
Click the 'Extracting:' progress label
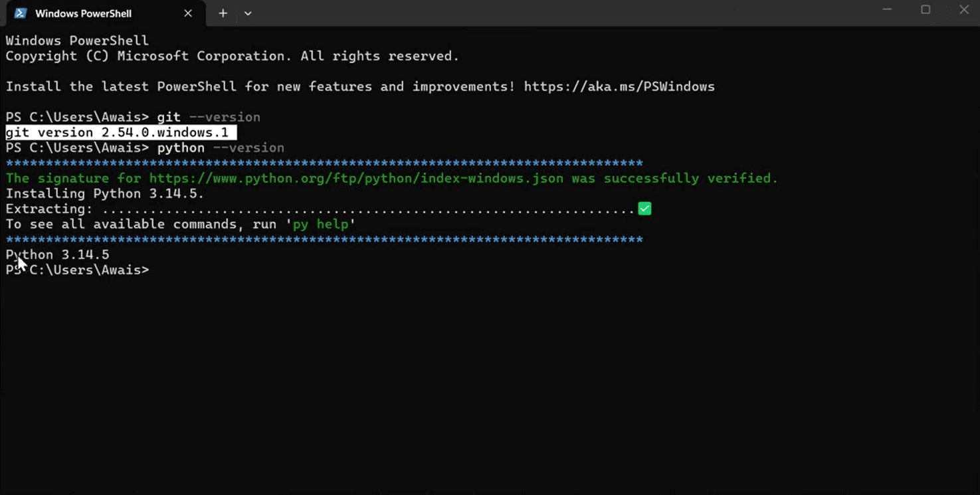point(49,209)
